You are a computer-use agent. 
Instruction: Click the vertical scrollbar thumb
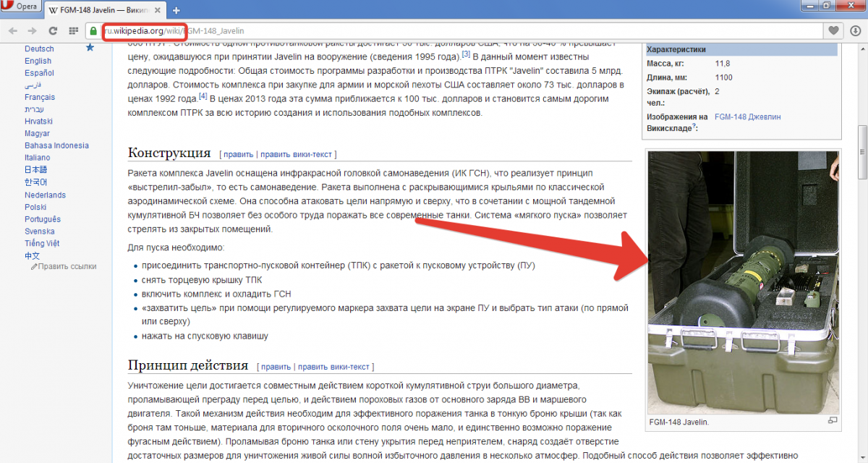[x=861, y=150]
